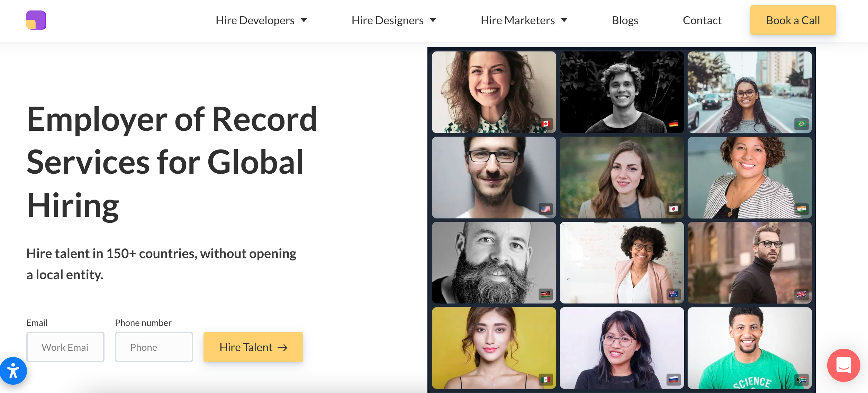Select the whiteboard woman photo with Australia flag
The height and width of the screenshot is (393, 868).
pos(622,263)
